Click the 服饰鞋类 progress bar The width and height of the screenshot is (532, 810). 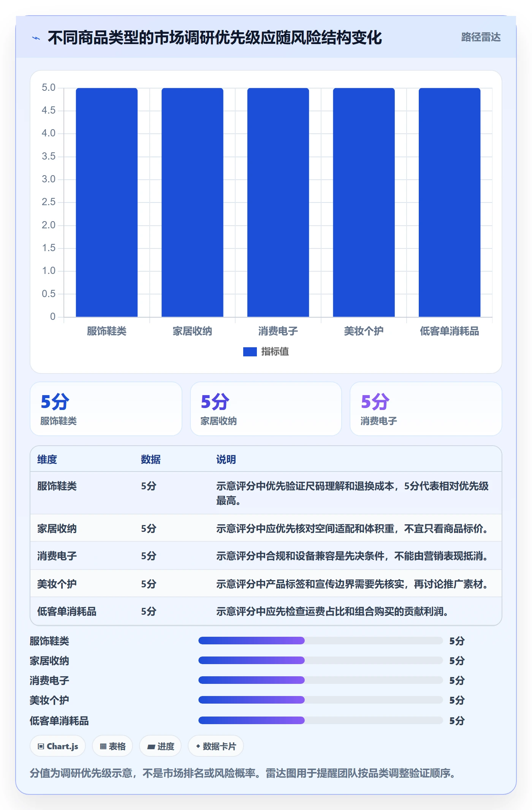tap(320, 641)
